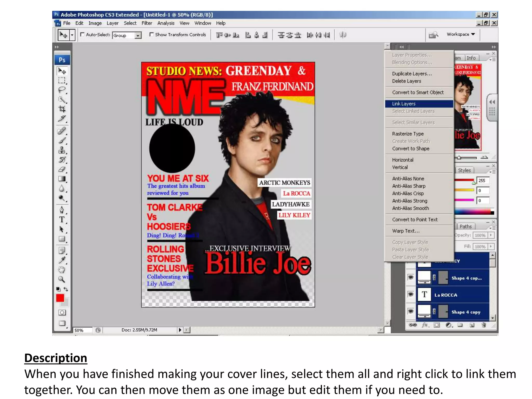
Task: Switch to the Info tab
Action: pos(471,58)
